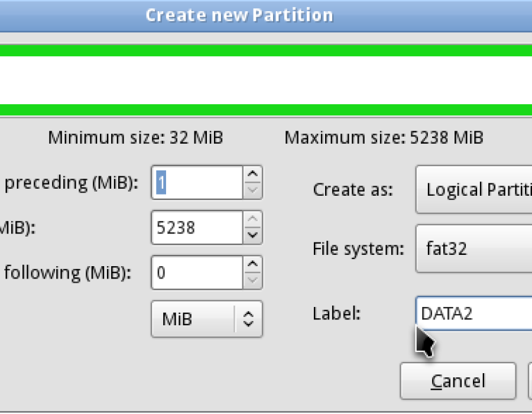Decrease the free space following value
Screen dimensions: 532x414
pos(252,280)
